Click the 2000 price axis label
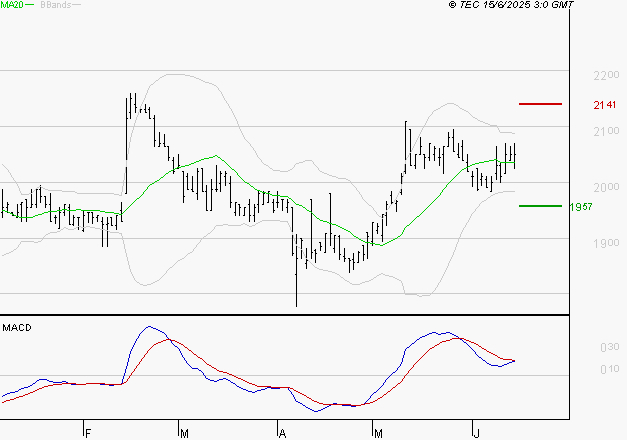This screenshot has width=627, height=440. click(x=606, y=188)
